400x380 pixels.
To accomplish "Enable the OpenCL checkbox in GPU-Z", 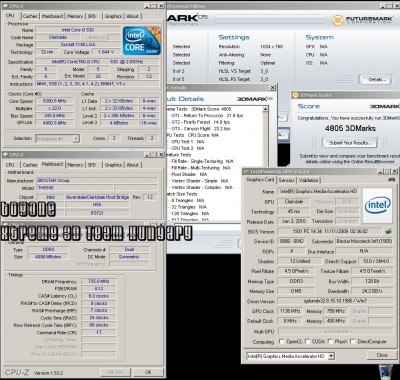I will pyautogui.click(x=281, y=341).
